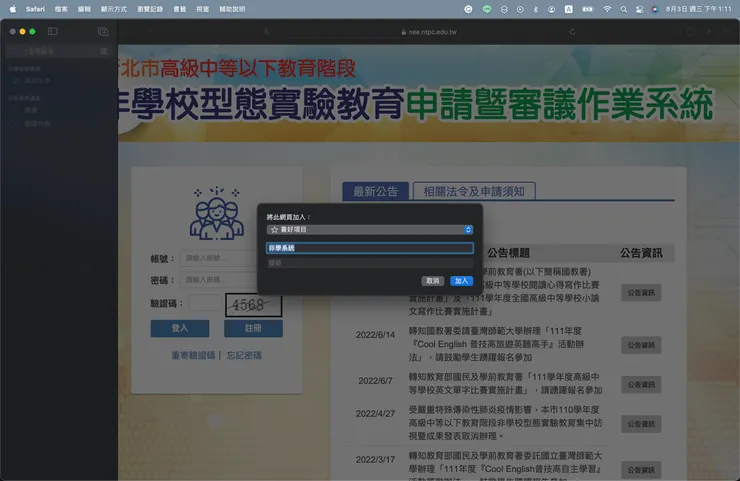Open Spotlight search icon
740x481 pixels.
coord(624,9)
